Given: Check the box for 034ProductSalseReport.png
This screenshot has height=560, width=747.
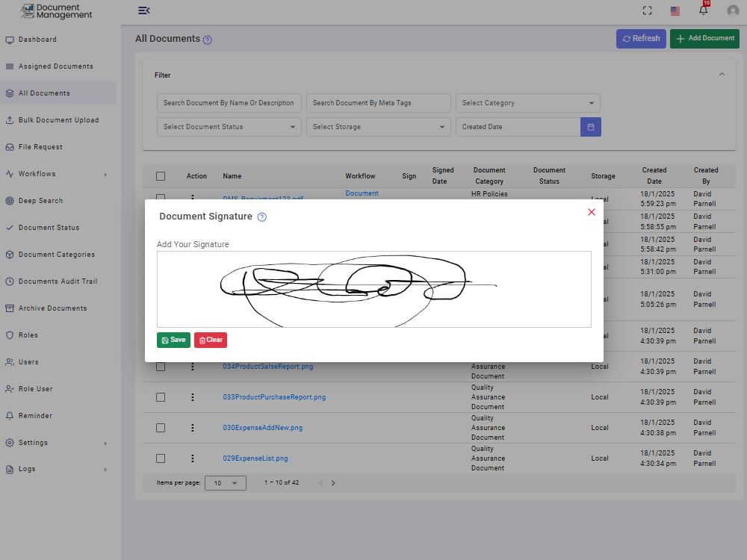Looking at the screenshot, I should [x=161, y=367].
